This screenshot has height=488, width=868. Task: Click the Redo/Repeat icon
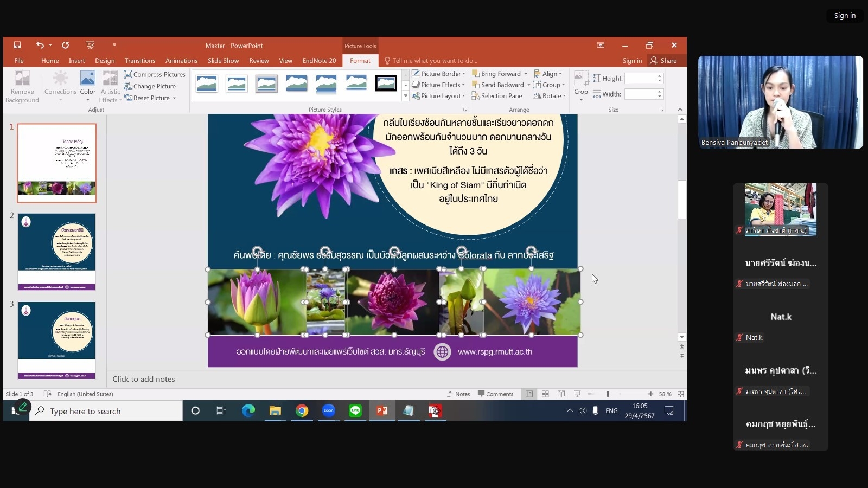click(65, 45)
